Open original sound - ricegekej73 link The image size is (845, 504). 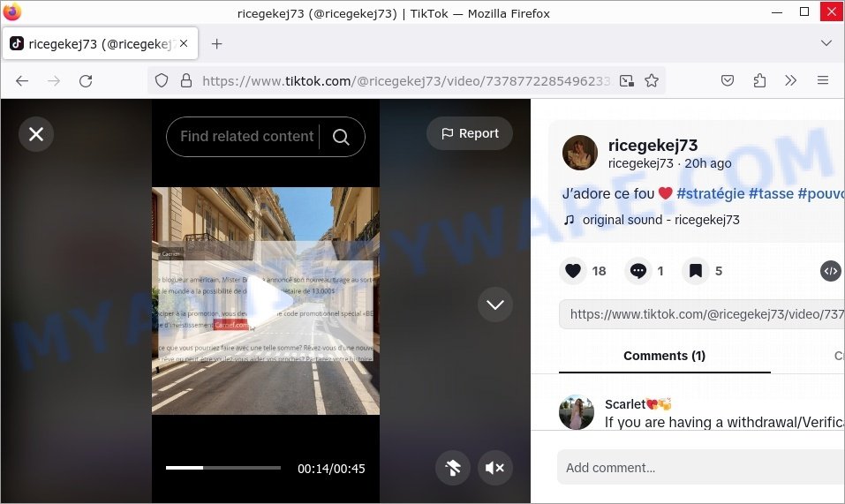pos(660,220)
